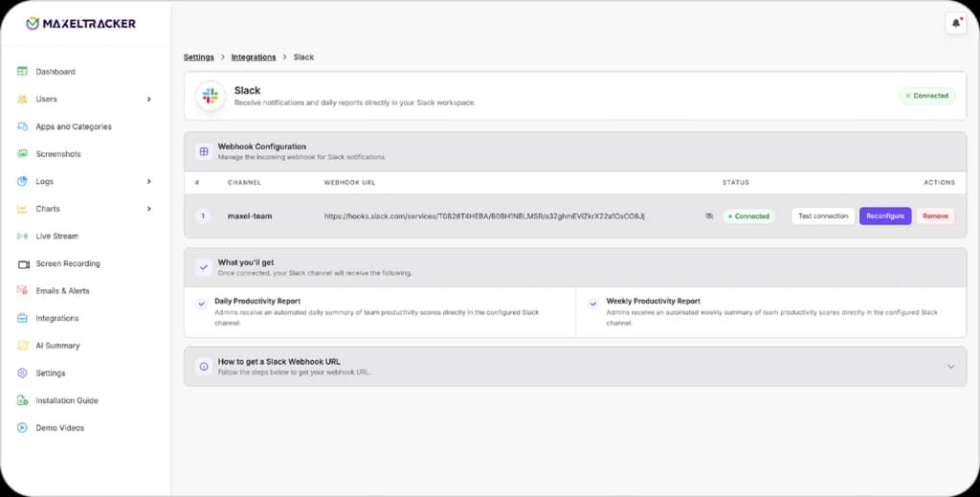Screen dimensions: 980x497
Task: Click the Connected status in webhook row
Action: pos(748,216)
